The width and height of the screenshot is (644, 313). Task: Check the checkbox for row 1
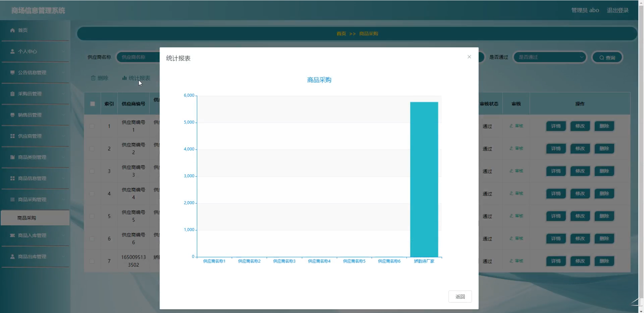[x=92, y=126]
